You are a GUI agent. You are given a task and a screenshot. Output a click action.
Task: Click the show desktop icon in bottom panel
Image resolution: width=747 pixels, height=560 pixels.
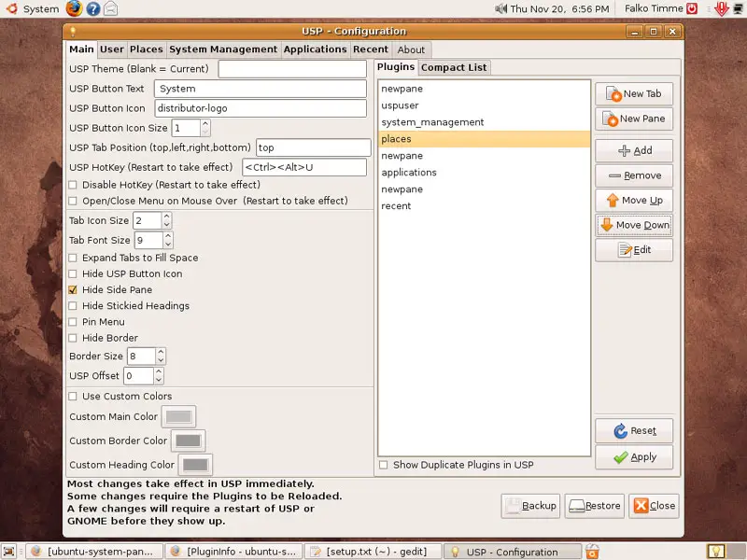click(x=9, y=552)
